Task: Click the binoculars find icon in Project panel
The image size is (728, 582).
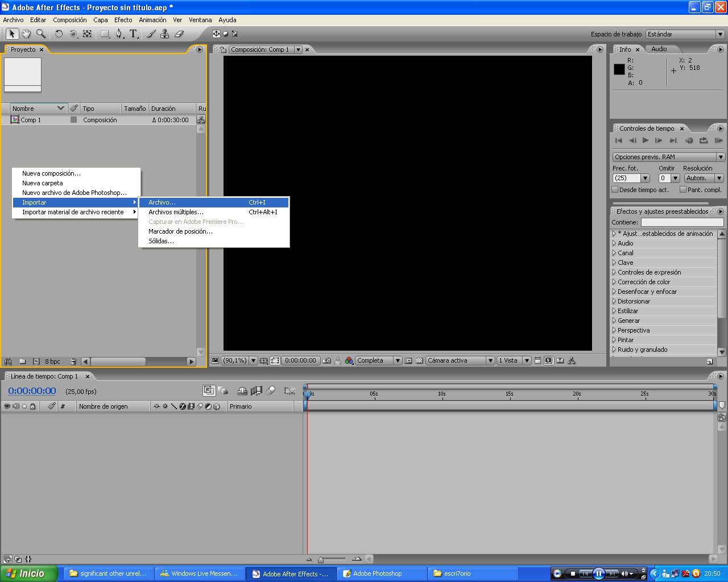Action: tap(8, 361)
